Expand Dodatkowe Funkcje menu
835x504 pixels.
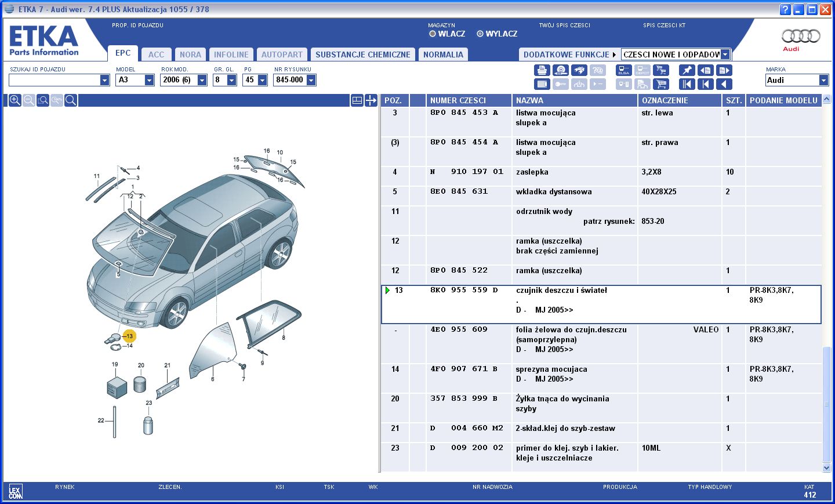(569, 55)
